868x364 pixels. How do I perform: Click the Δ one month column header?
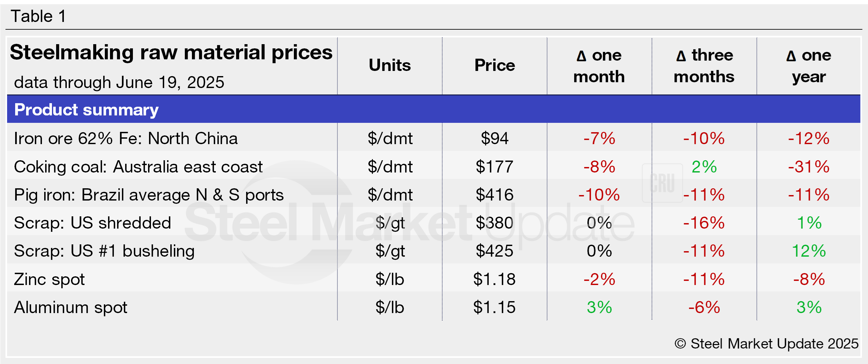coord(599,66)
